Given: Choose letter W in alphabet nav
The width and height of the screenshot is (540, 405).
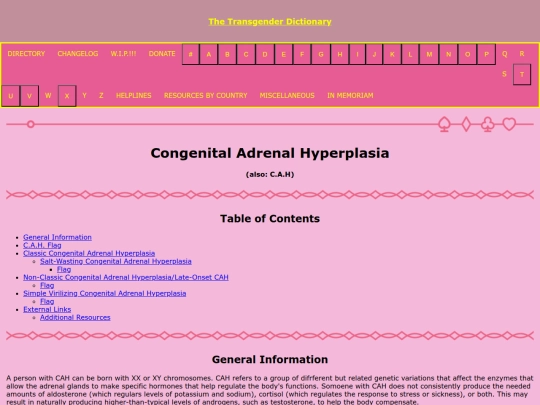Looking at the screenshot, I should pos(48,95).
